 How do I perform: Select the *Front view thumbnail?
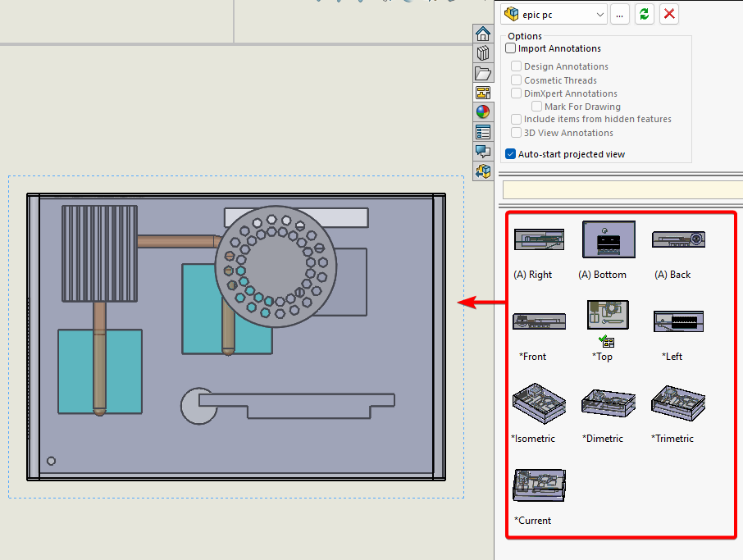pyautogui.click(x=540, y=321)
